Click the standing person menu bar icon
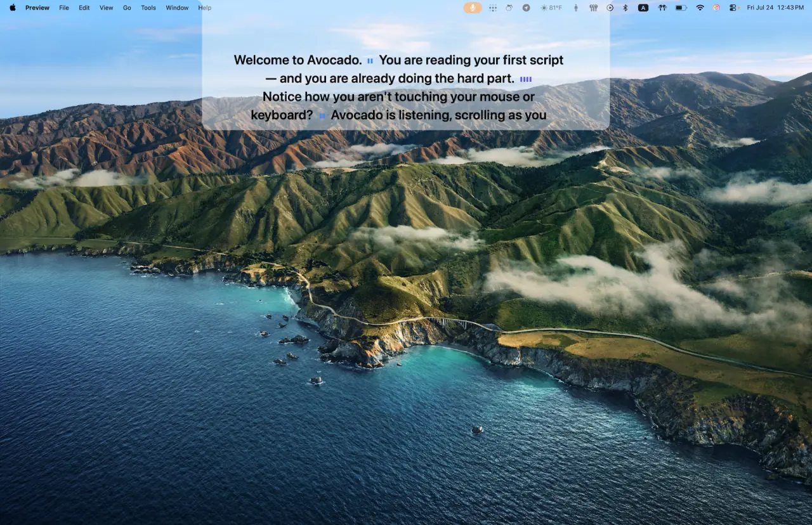 (576, 8)
